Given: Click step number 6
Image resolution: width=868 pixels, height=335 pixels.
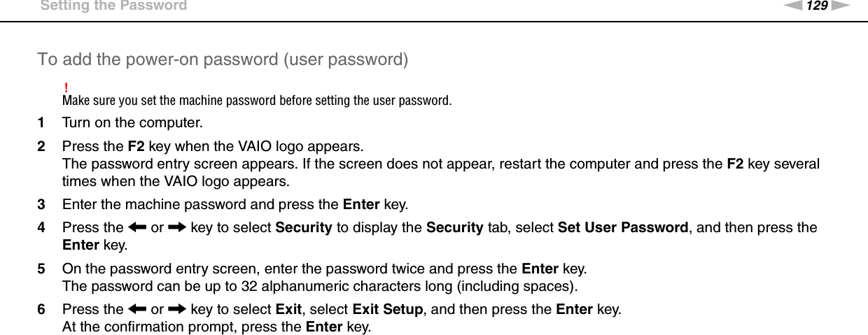Looking at the screenshot, I should click(42, 309).
